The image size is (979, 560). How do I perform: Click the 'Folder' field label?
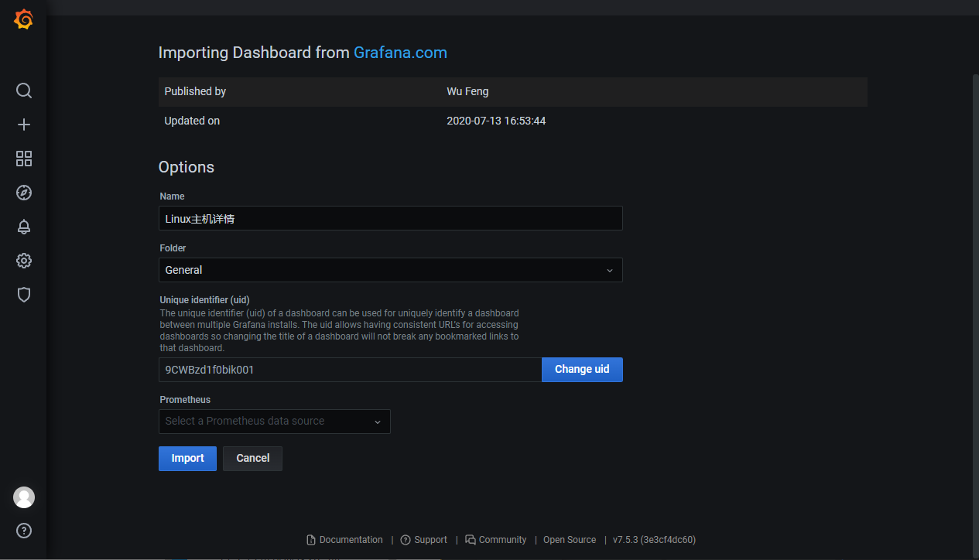coord(173,248)
